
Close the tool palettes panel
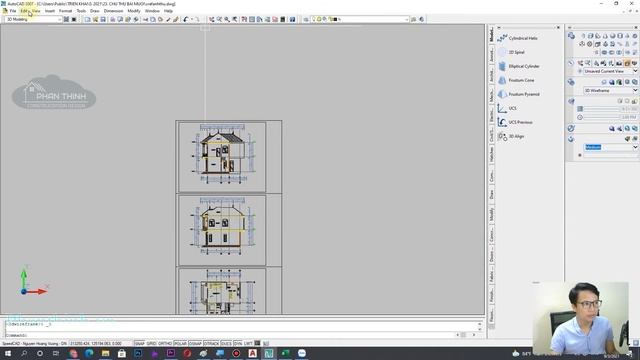click(x=558, y=27)
